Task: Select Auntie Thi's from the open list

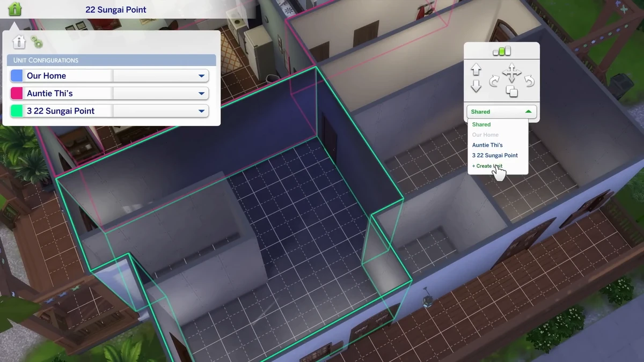Action: pyautogui.click(x=487, y=145)
